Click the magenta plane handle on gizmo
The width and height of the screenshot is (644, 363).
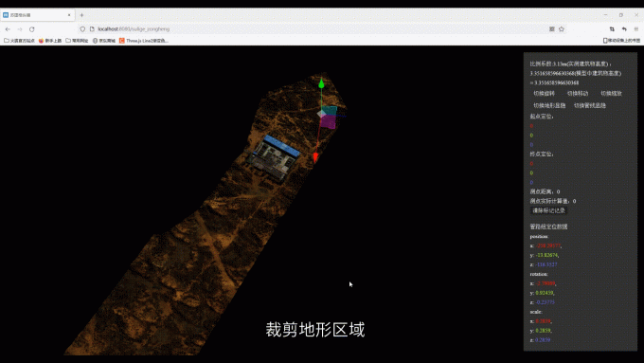point(329,121)
